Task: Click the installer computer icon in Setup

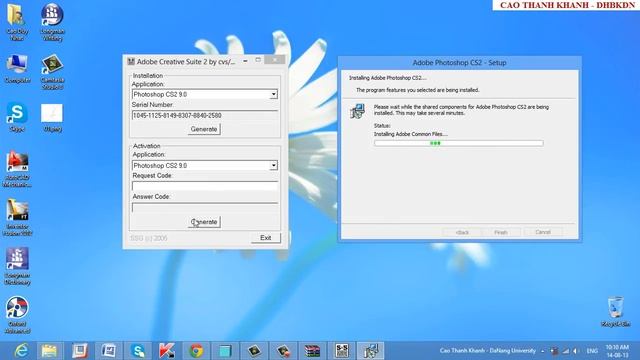Action: [x=358, y=111]
